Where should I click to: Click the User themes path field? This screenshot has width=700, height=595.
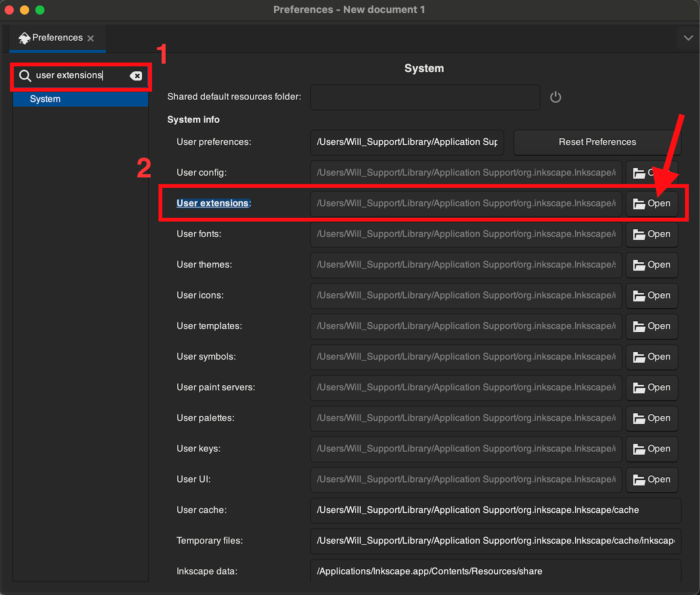point(466,265)
